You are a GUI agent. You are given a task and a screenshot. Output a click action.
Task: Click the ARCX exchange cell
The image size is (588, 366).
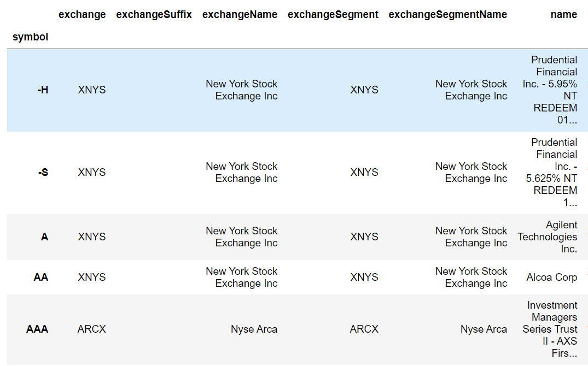pos(91,329)
